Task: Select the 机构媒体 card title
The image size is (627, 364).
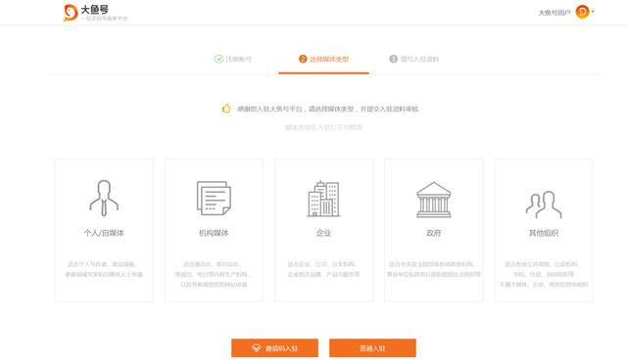Action: point(214,233)
